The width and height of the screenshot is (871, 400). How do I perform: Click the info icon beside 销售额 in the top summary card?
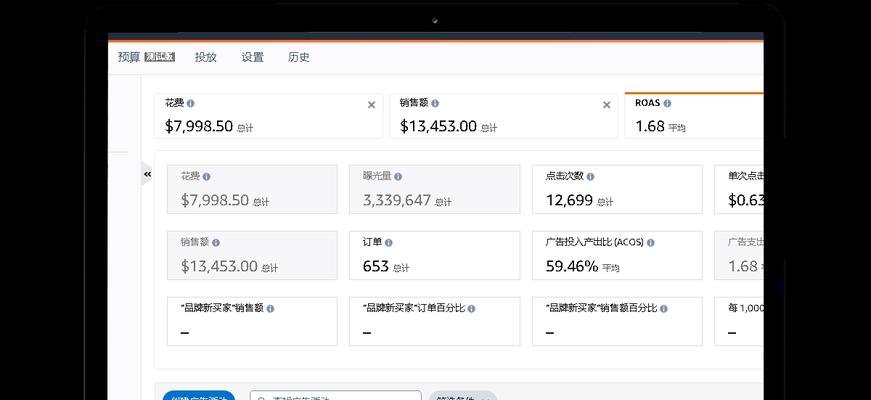435,103
